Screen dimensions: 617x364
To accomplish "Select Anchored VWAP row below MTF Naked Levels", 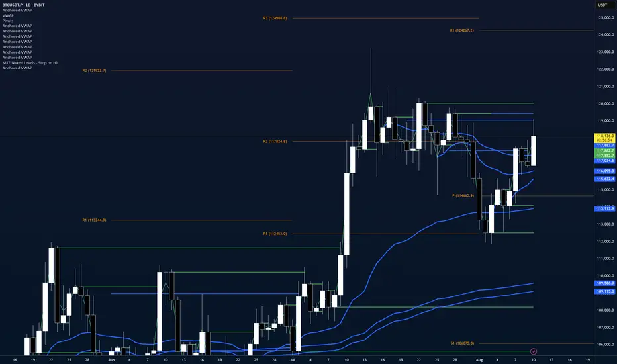I will [17, 68].
